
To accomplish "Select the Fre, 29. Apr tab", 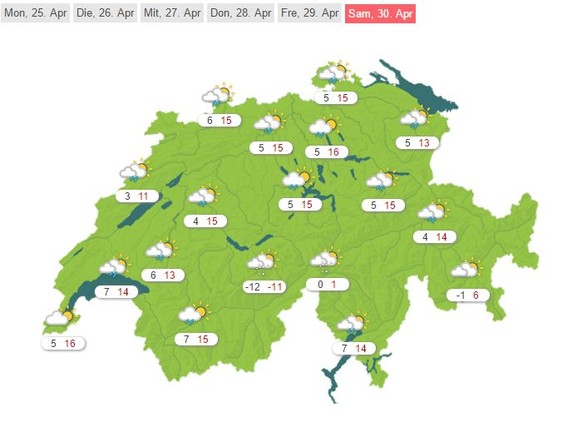I will click(x=310, y=13).
